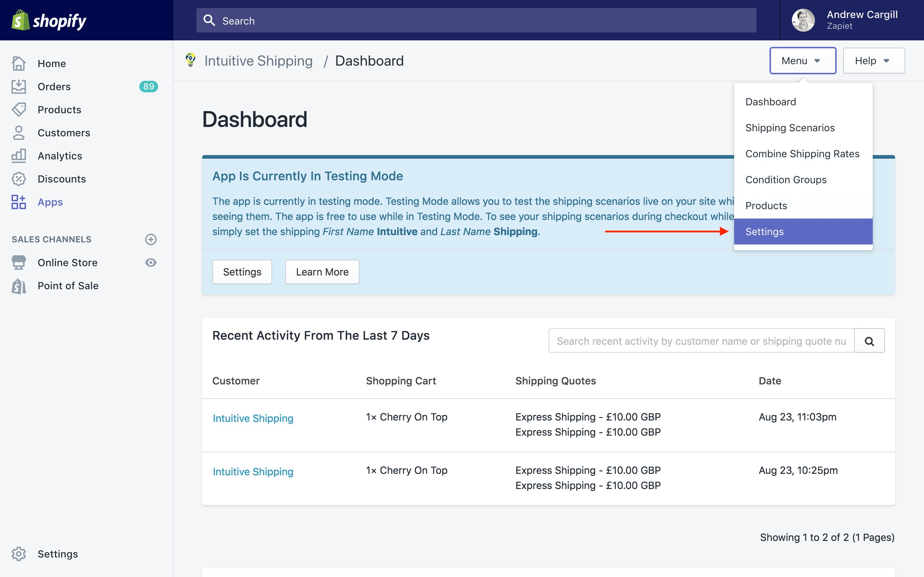The height and width of the screenshot is (577, 924).
Task: Open Analytics bar chart icon
Action: point(19,156)
